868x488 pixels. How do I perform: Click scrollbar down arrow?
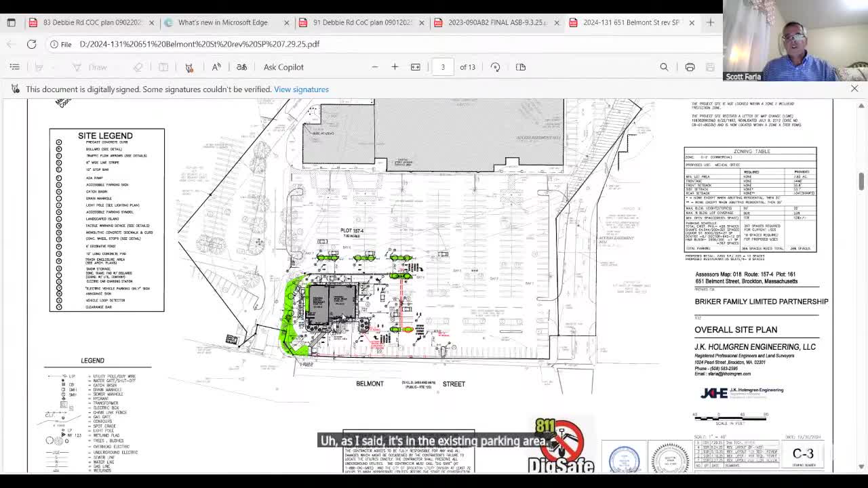[x=861, y=466]
